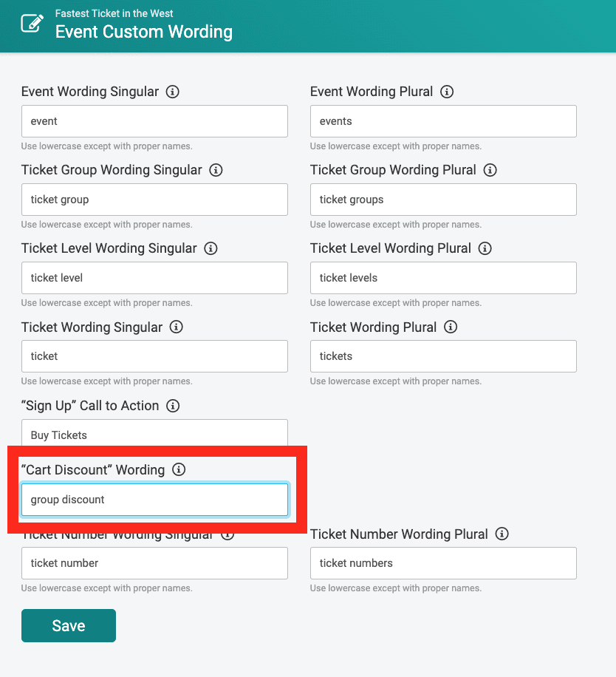Image resolution: width=616 pixels, height=677 pixels.
Task: Show info for Ticket Level Wording Singular
Action: (211, 248)
